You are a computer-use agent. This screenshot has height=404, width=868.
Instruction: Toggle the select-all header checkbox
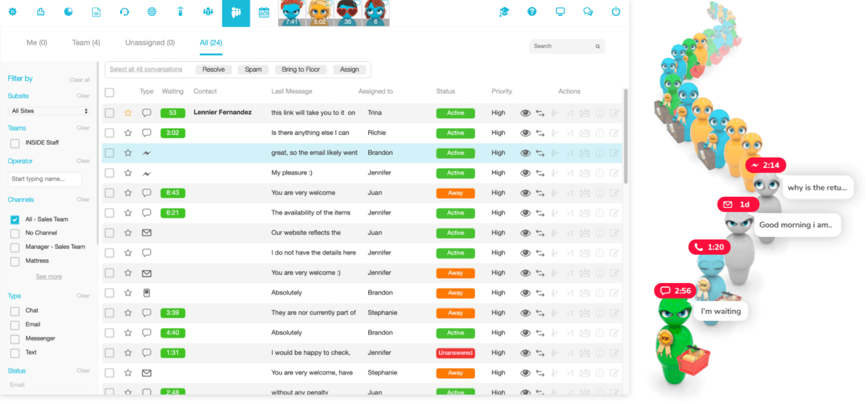pyautogui.click(x=109, y=92)
